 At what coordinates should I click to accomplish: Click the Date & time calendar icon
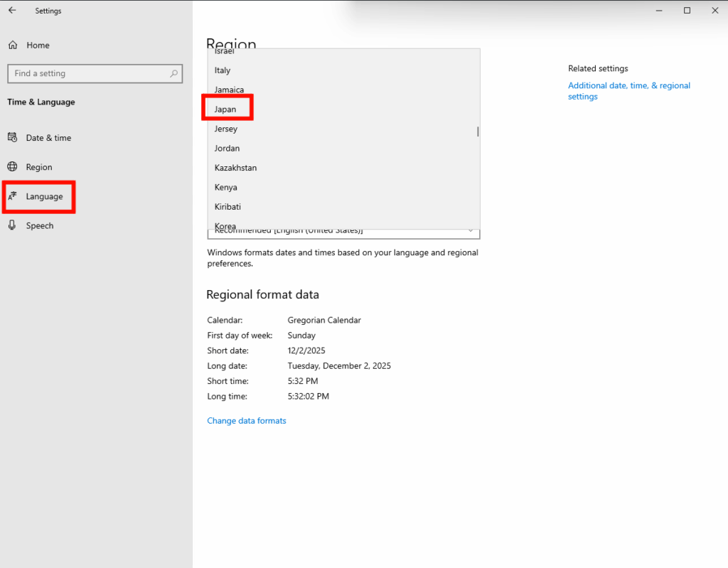point(13,138)
